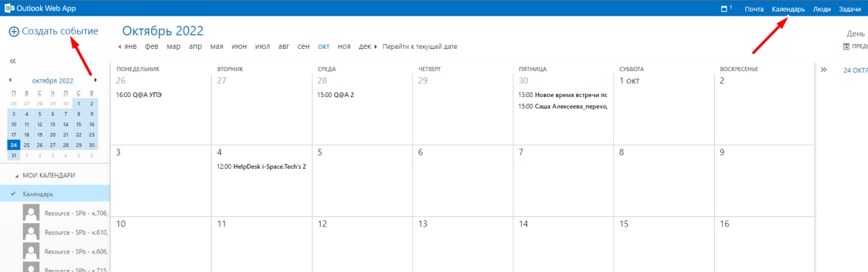Click the share calendar icon below День

tap(846, 47)
